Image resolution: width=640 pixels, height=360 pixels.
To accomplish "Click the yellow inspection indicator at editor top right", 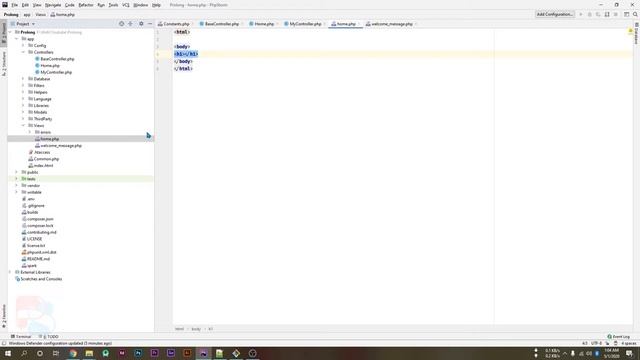I will pyautogui.click(x=630, y=31).
